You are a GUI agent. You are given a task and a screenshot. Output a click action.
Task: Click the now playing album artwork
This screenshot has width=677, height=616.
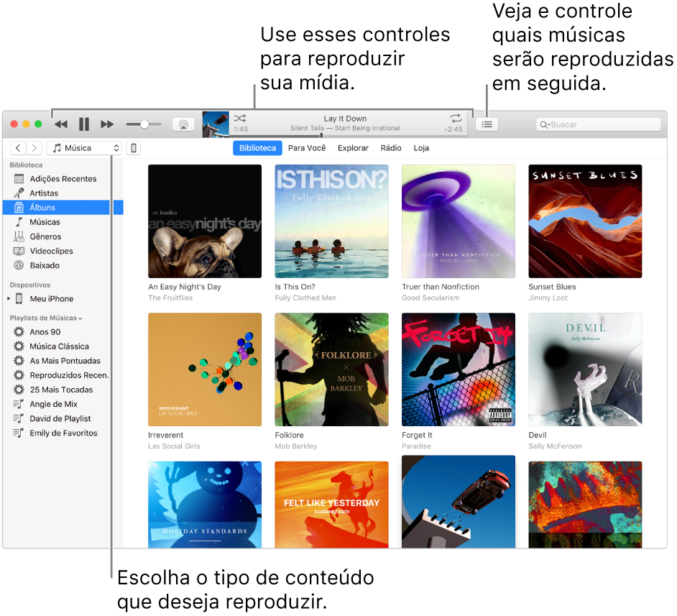click(x=216, y=124)
